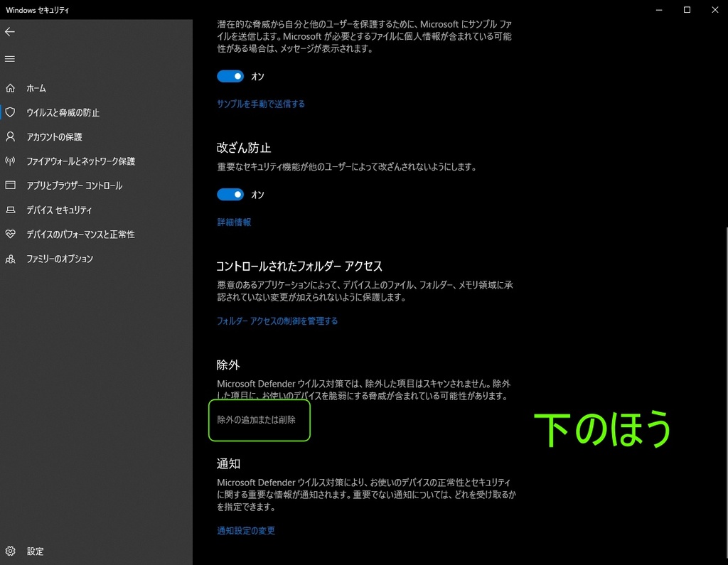Click the laptop device security icon
Image resolution: width=728 pixels, height=565 pixels.
10,210
